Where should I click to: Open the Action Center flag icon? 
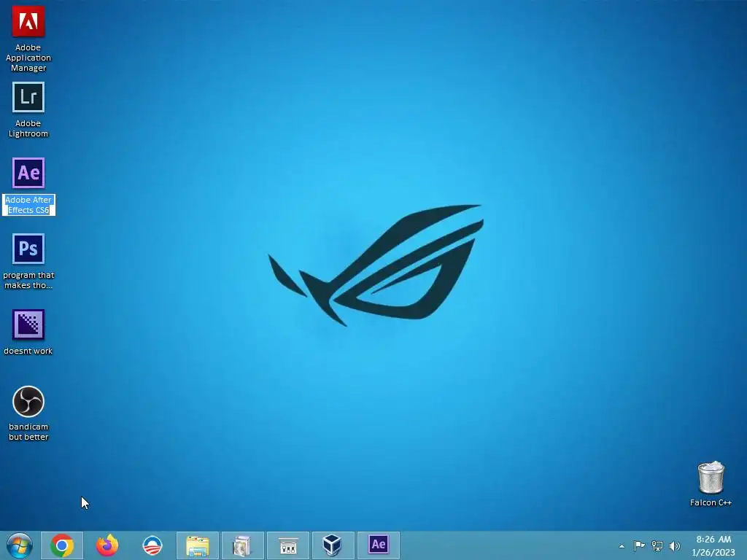639,545
